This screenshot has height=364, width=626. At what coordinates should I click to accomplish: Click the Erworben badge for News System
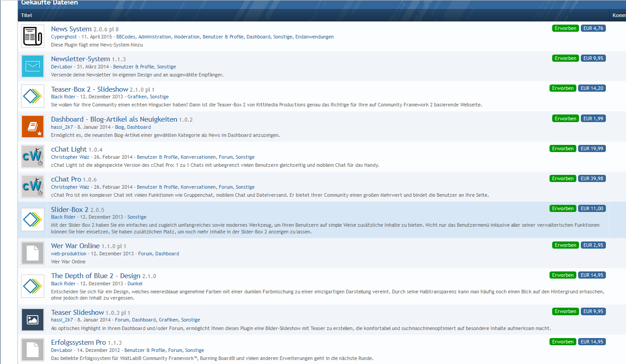[565, 28]
